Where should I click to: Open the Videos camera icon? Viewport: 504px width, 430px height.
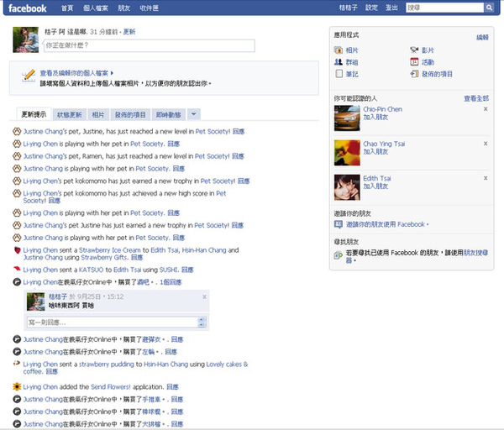coord(414,50)
